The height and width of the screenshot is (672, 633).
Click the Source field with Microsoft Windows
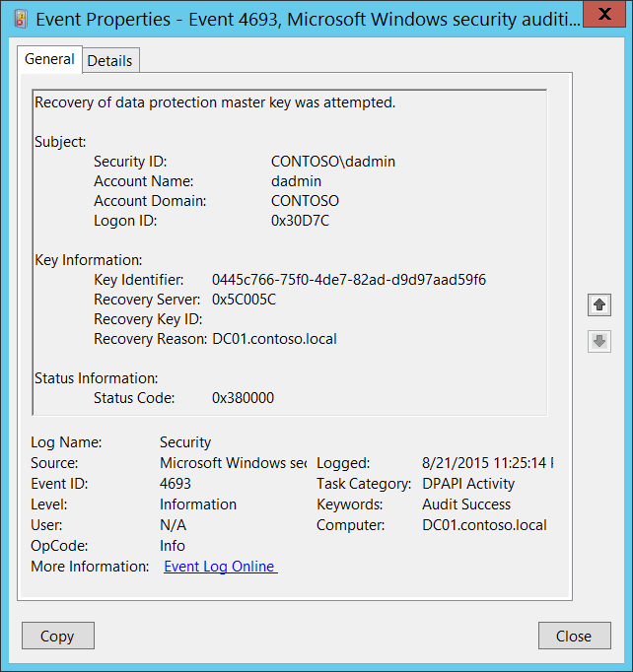pos(233,463)
